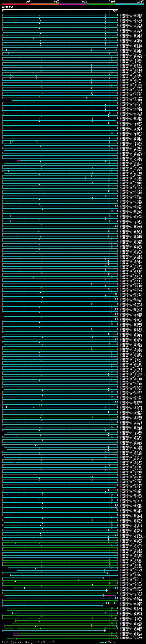This screenshot has width=146, height=644.
Task: Select the UniRef100_B9SSW0 label
Action: [131, 53]
